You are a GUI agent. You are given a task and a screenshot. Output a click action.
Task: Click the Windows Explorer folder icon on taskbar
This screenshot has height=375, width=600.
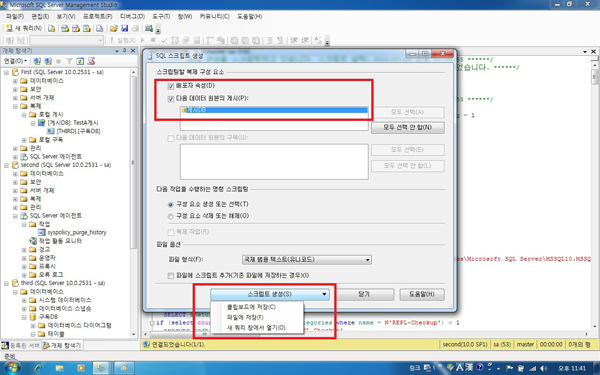point(59,368)
